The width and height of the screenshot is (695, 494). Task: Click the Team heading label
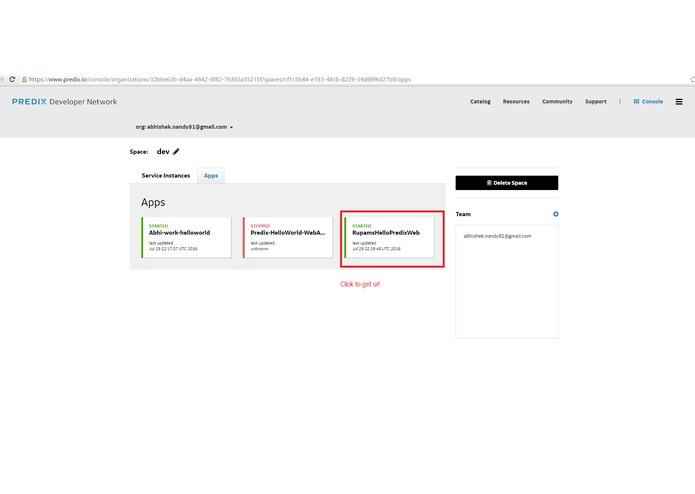(x=463, y=214)
